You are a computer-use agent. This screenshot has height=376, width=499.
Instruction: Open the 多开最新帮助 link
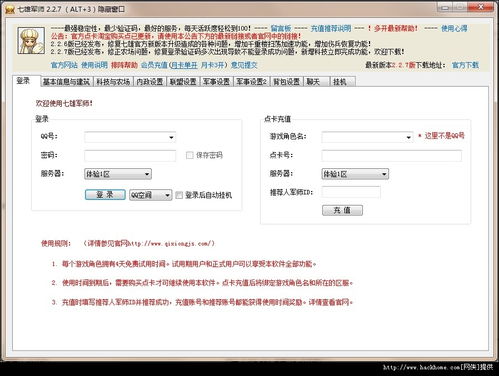(395, 28)
